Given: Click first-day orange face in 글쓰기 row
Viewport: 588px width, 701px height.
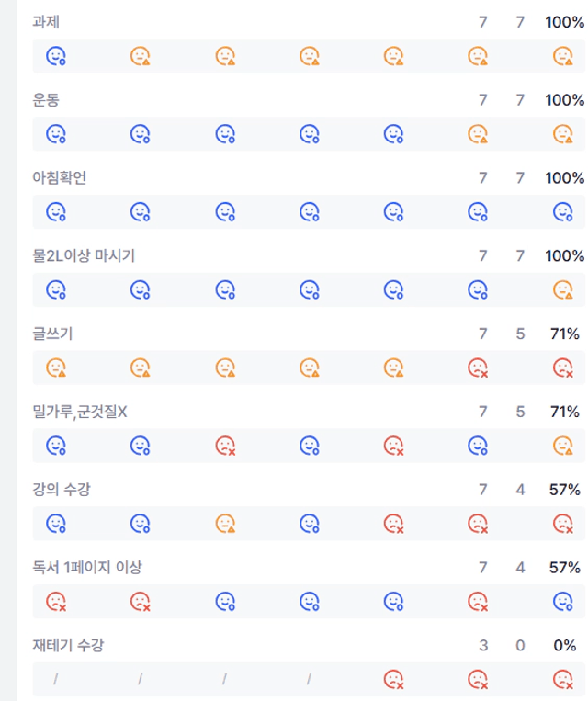Looking at the screenshot, I should [x=56, y=367].
